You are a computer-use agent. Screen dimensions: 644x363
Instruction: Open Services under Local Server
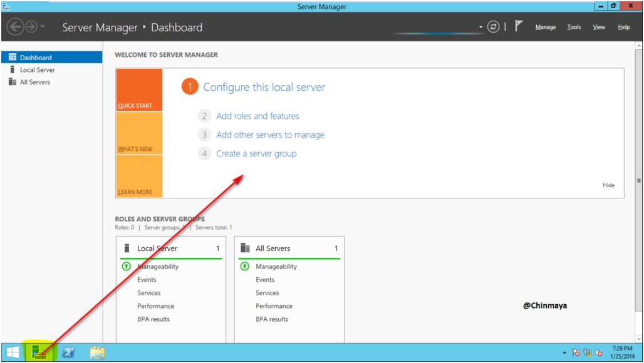point(148,293)
